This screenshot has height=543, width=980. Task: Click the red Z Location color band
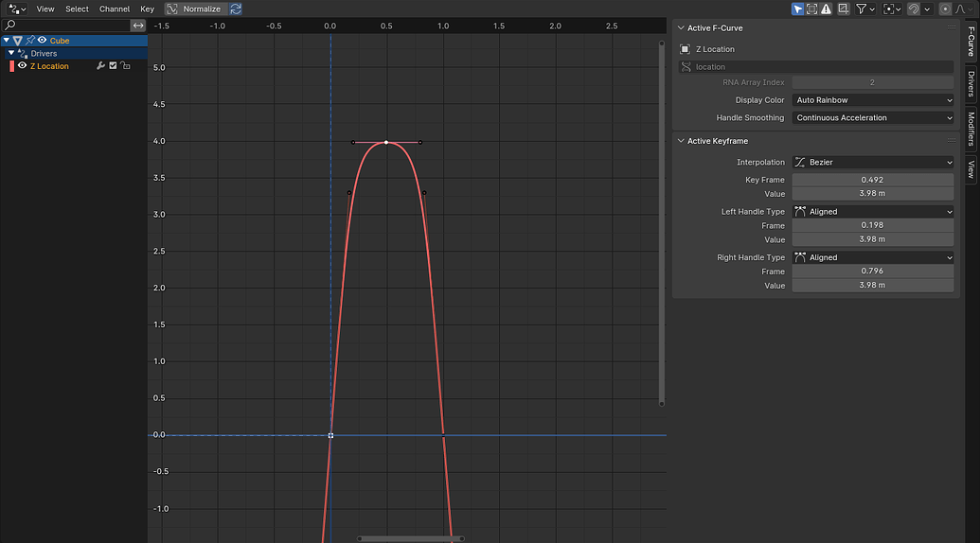point(12,66)
